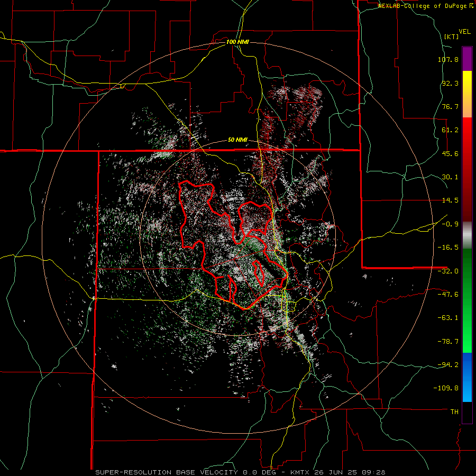Screen dimensions: 476x476
Task: Select the -32.0 legend value
Action: pos(448,271)
